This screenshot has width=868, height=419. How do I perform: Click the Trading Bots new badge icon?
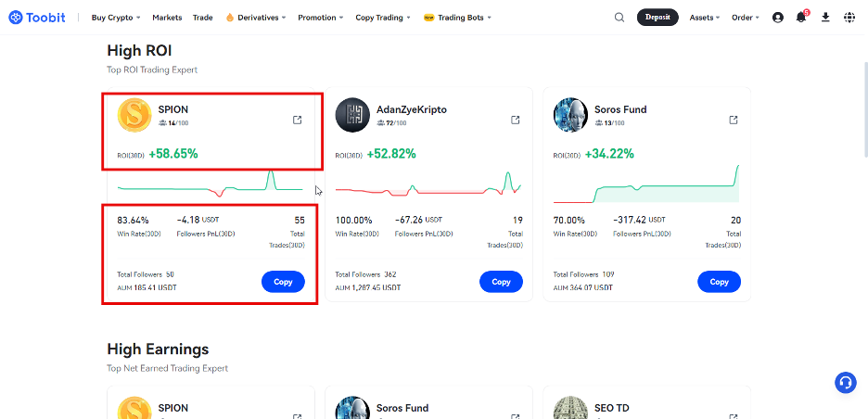428,18
